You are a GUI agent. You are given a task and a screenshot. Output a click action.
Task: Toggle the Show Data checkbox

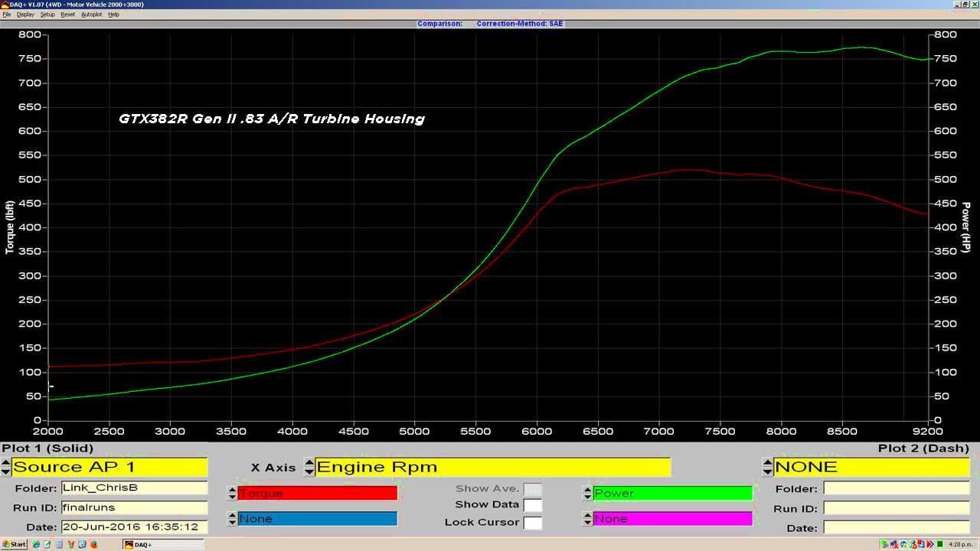pyautogui.click(x=532, y=505)
